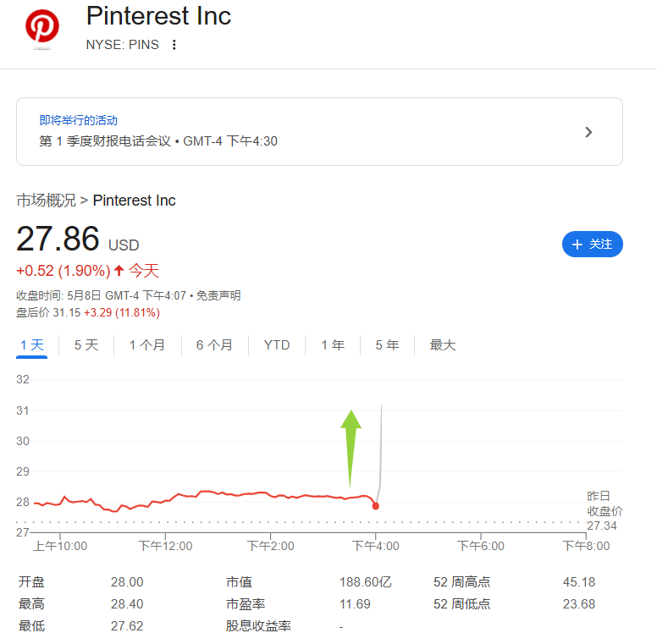Expand upcoming event card chevron arrow
Viewport: 657px width, 644px height.
point(588,132)
